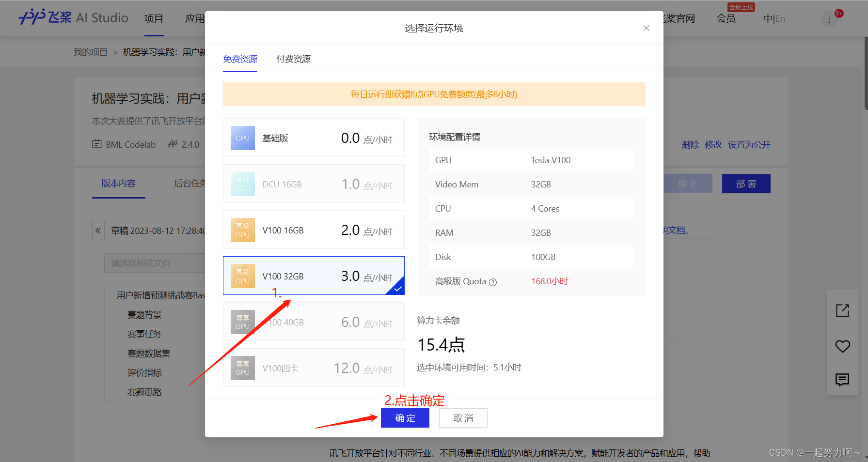Click 选中环境可用时间 5.1小时 text
868x462 pixels.
tap(469, 368)
